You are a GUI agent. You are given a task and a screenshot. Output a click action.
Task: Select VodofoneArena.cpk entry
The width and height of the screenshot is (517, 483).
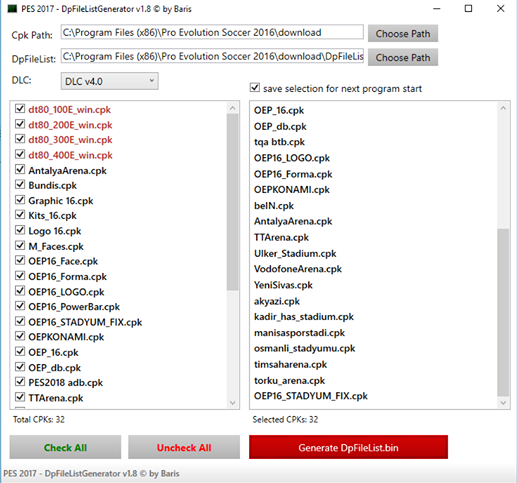click(x=298, y=269)
